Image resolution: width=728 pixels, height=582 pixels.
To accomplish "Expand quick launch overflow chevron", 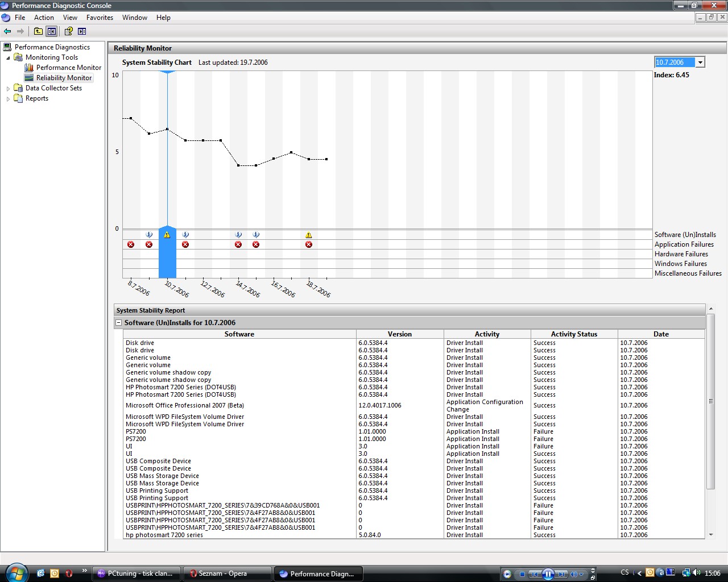I will tap(85, 571).
